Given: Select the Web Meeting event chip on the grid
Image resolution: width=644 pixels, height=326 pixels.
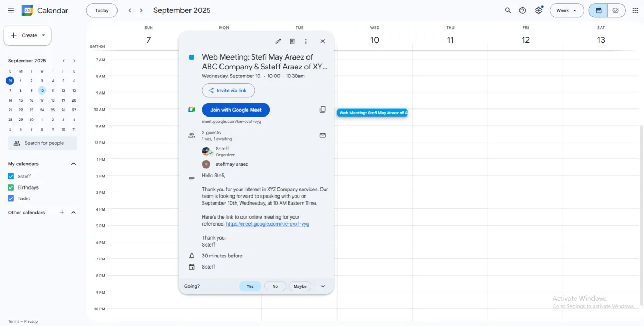Looking at the screenshot, I should coord(372,113).
